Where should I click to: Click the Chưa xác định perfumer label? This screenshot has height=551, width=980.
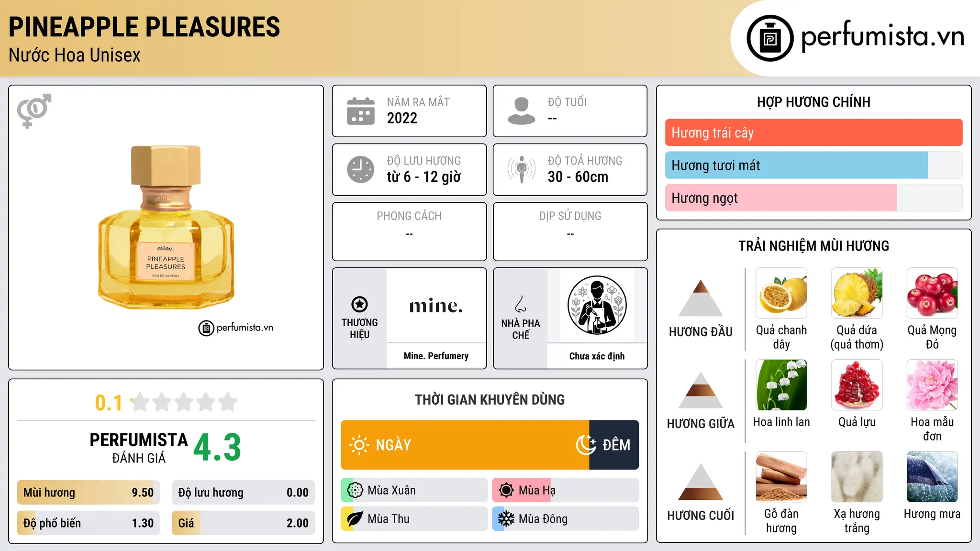click(x=597, y=356)
